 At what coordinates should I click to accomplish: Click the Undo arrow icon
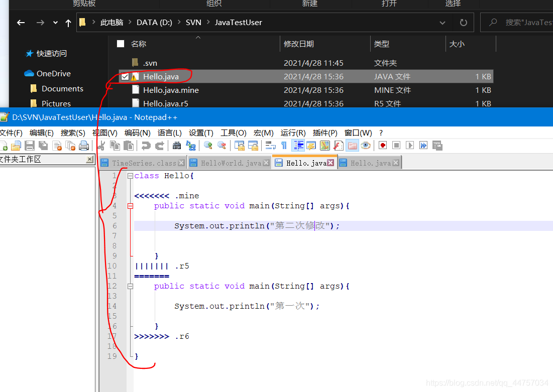(x=146, y=146)
